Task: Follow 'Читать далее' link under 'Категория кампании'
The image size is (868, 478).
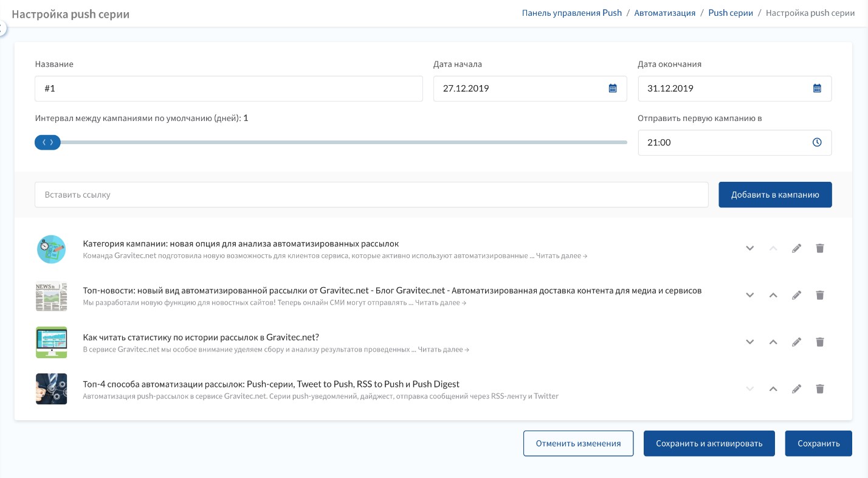Action: pyautogui.click(x=562, y=256)
